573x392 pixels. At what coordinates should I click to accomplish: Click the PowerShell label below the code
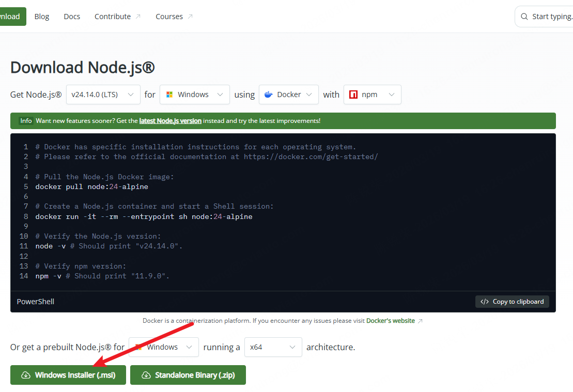coord(36,302)
